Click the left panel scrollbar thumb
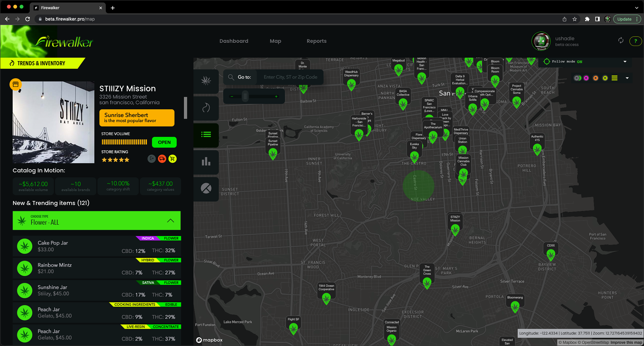The image size is (644, 346). [x=185, y=108]
